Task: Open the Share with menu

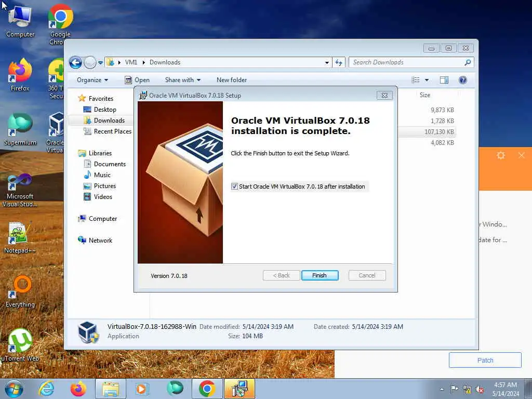Action: 182,80
